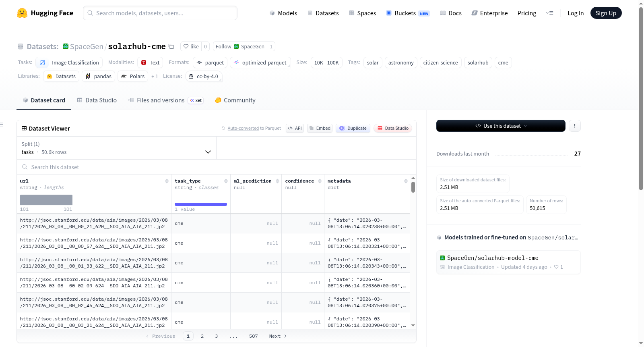Open the Auto-converted to Parquet link
This screenshot has width=644, height=347.
[243, 128]
